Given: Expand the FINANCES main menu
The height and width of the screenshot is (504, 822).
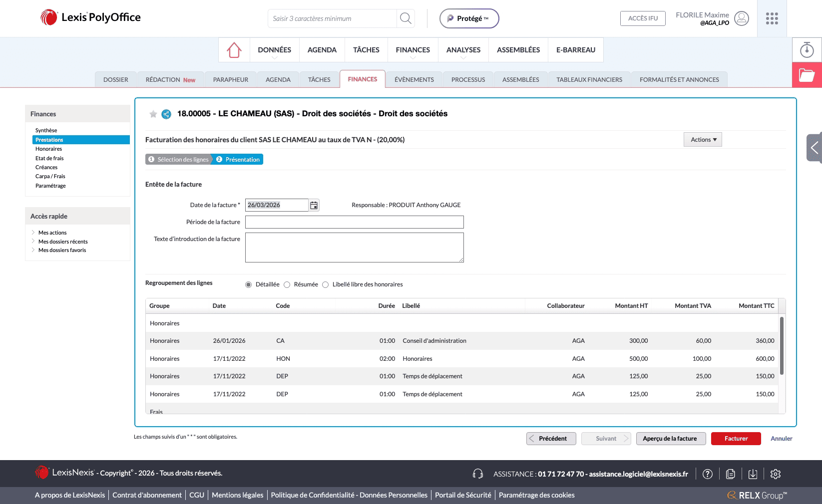Looking at the screenshot, I should 412,50.
